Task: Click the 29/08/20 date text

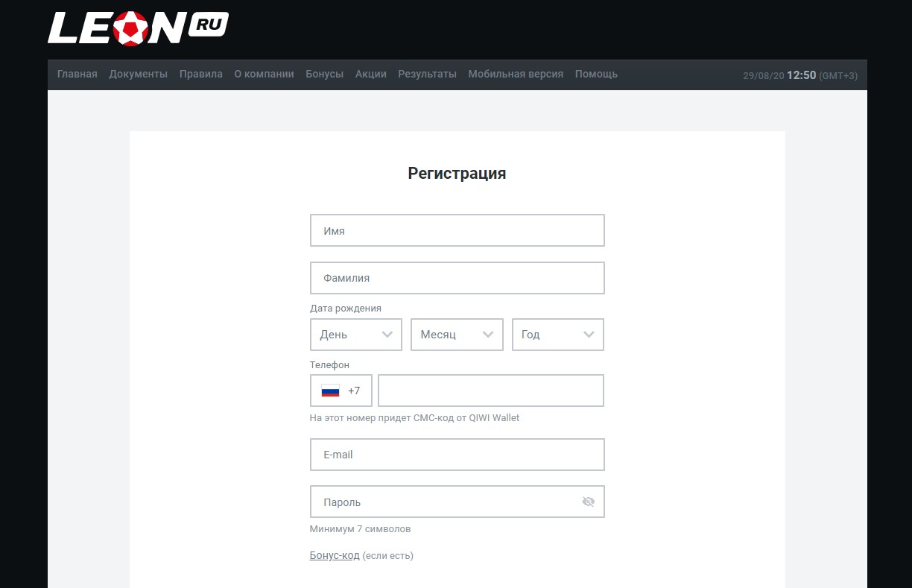Action: click(x=764, y=76)
